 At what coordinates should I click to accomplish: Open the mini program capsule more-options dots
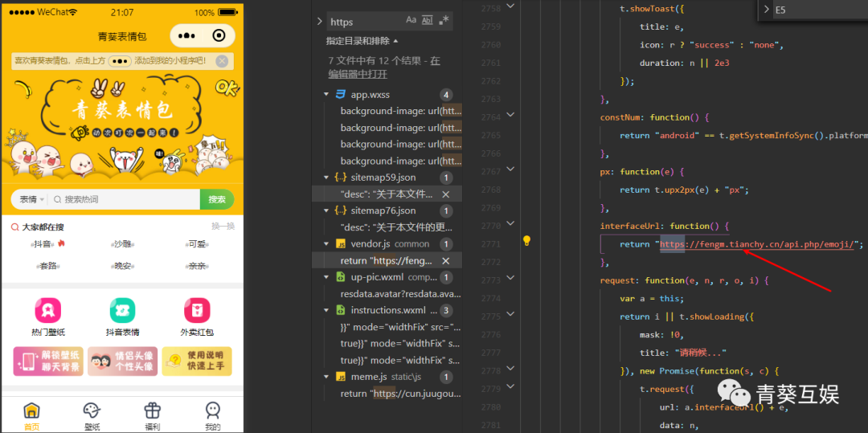[x=186, y=36]
